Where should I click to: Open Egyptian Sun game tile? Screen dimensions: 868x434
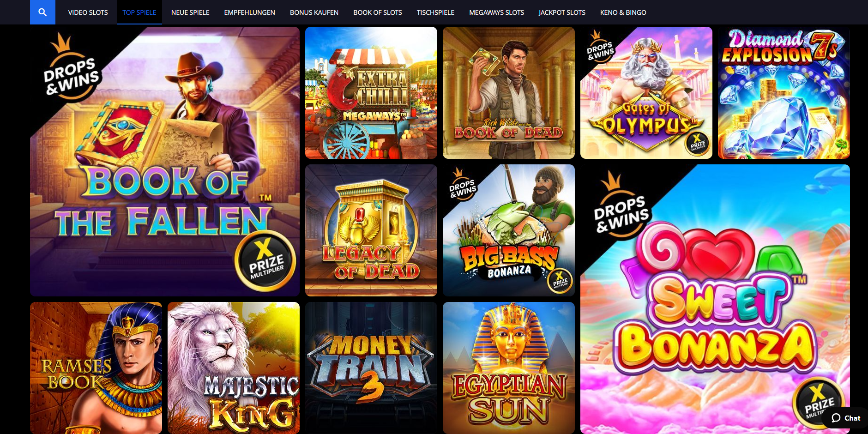pyautogui.click(x=509, y=368)
